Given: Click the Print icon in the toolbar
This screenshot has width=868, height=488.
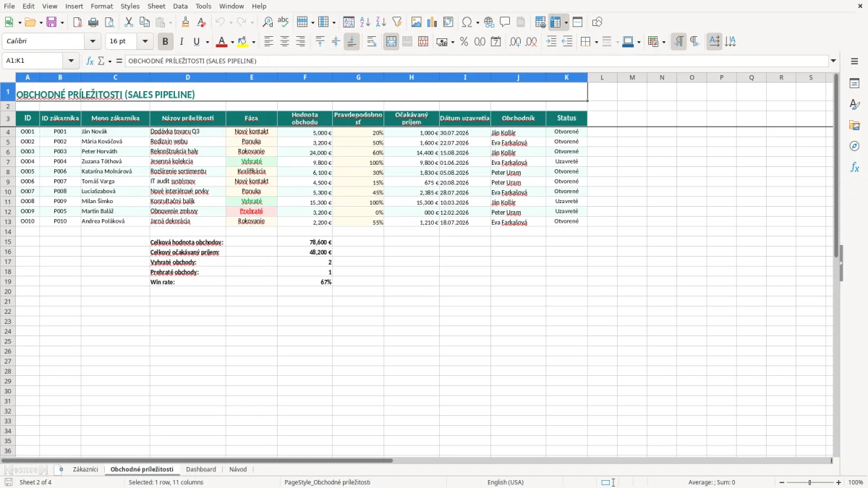Looking at the screenshot, I should click(x=93, y=22).
